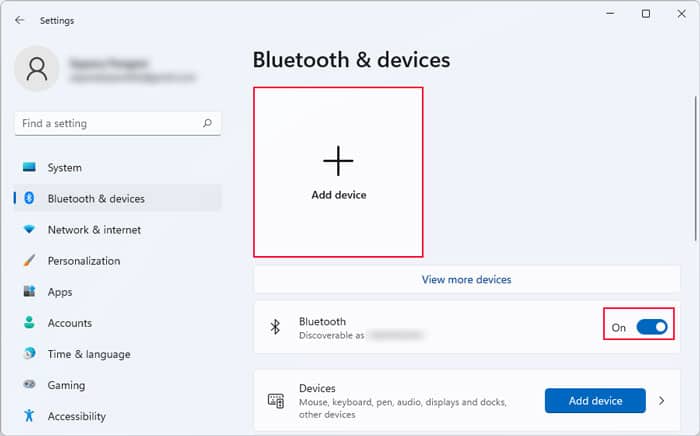The height and width of the screenshot is (436, 700).
Task: Expand the Devices row chevron
Action: point(662,401)
